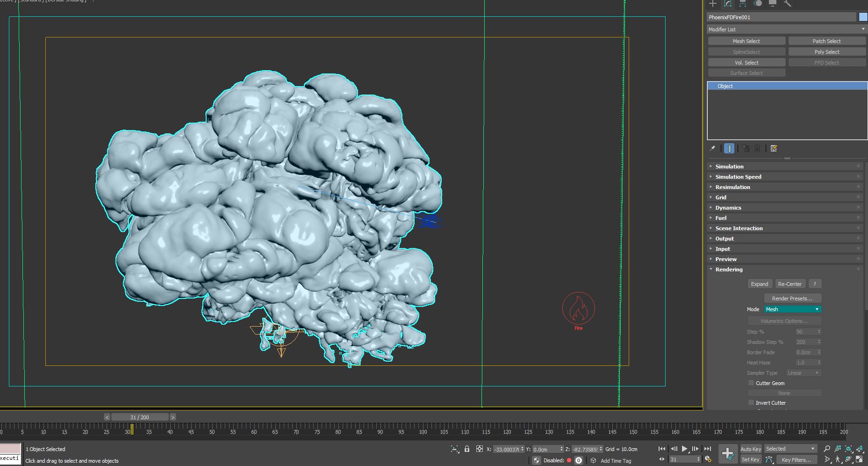Open the rendering Mode dropdown set to Mesh
The image size is (868, 466).
[x=793, y=309]
